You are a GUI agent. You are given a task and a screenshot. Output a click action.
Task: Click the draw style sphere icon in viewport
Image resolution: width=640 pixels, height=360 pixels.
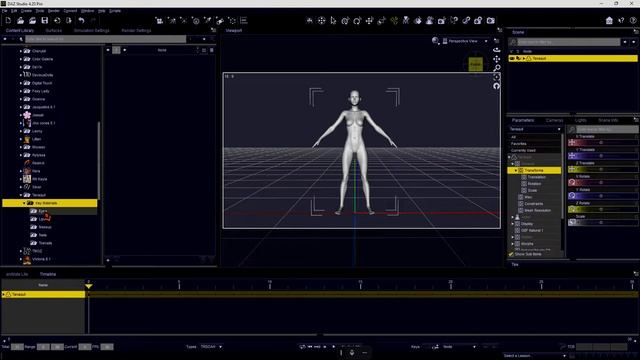tap(436, 40)
